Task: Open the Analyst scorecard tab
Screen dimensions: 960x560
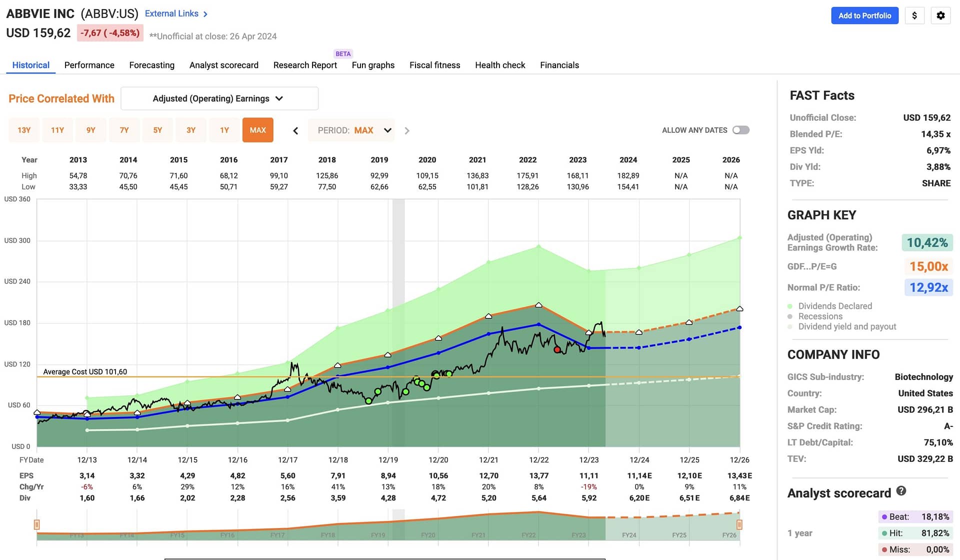Action: pyautogui.click(x=224, y=65)
